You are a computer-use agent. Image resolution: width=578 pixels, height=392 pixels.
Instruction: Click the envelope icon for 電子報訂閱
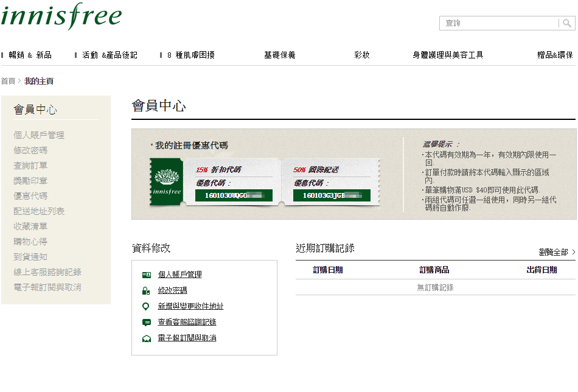click(x=147, y=338)
